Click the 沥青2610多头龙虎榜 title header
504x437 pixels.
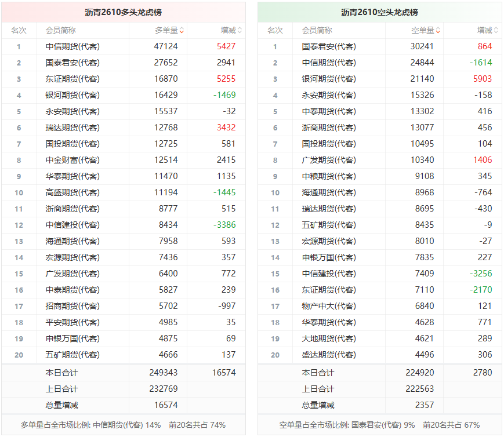pos(124,12)
